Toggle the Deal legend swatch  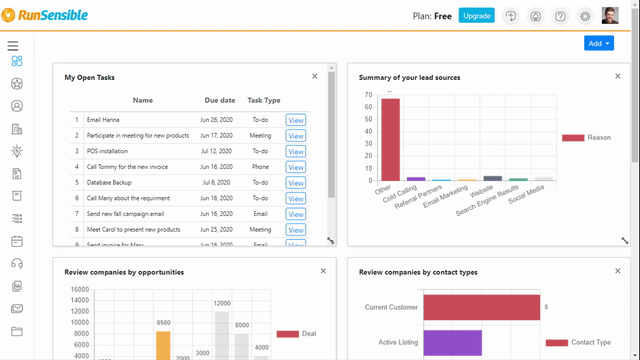(288, 334)
